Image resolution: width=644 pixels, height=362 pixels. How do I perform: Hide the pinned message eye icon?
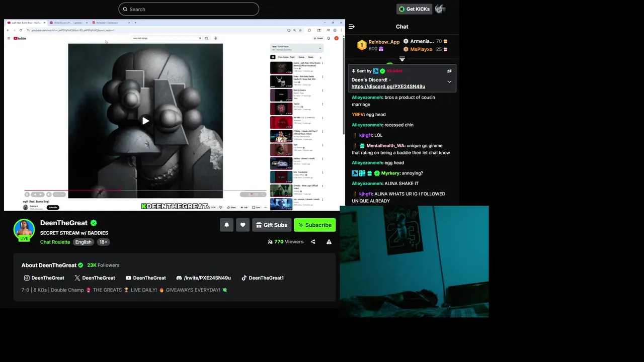click(x=449, y=71)
